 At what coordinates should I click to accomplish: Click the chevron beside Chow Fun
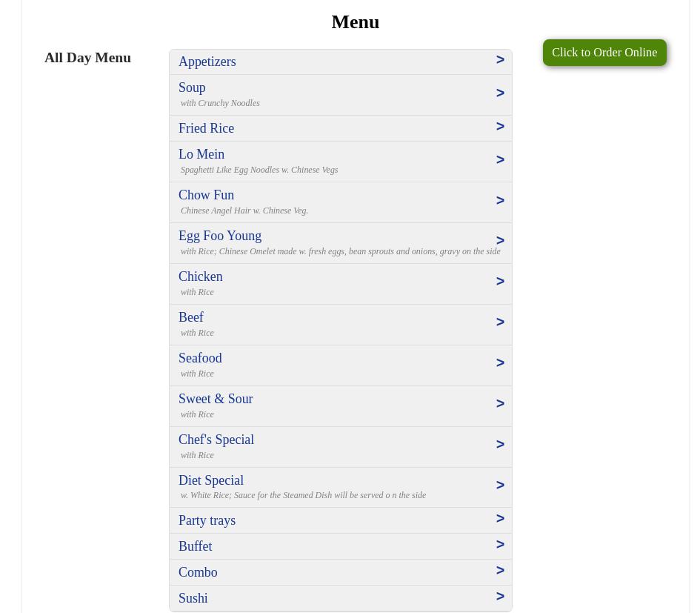500,201
